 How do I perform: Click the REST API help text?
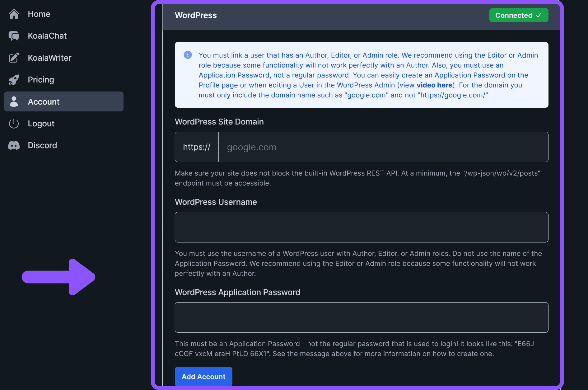(x=358, y=178)
